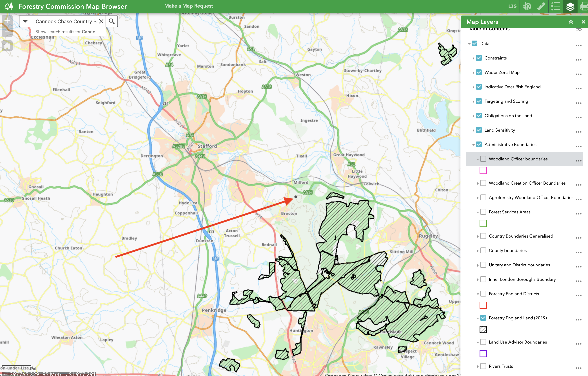Uncheck the Constraints layer checkbox
The width and height of the screenshot is (588, 376).
[479, 58]
